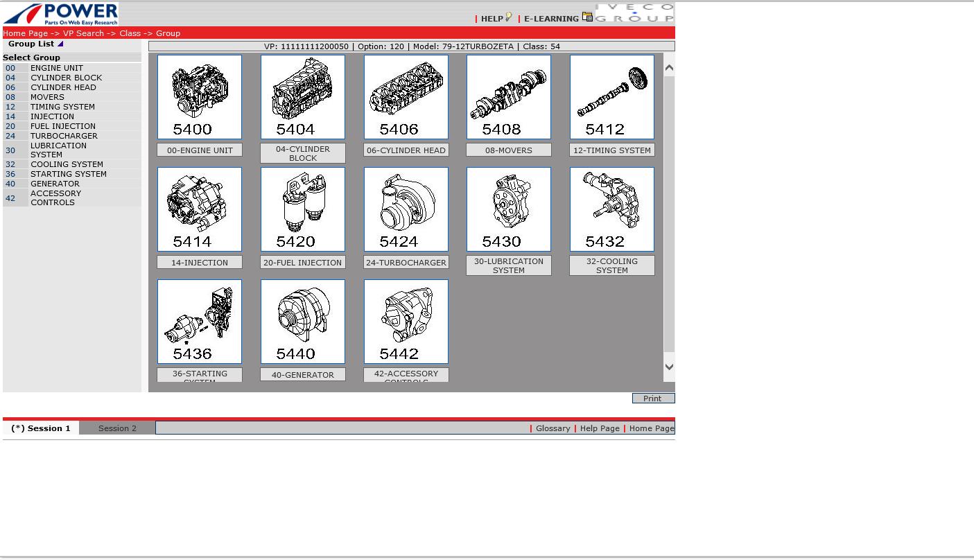The image size is (974, 560).
Task: Click the Print button
Action: click(x=653, y=399)
